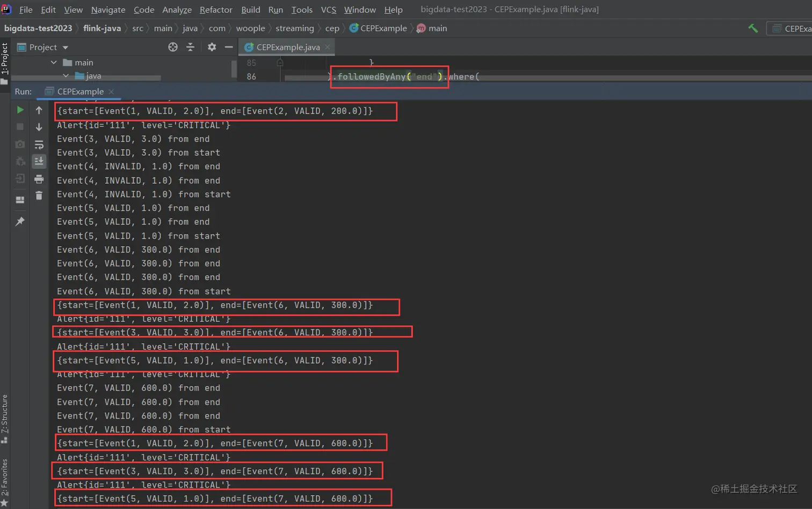Viewport: 812px width, 509px height.
Task: Open the run configuration selector CEPExa
Action: point(791,28)
